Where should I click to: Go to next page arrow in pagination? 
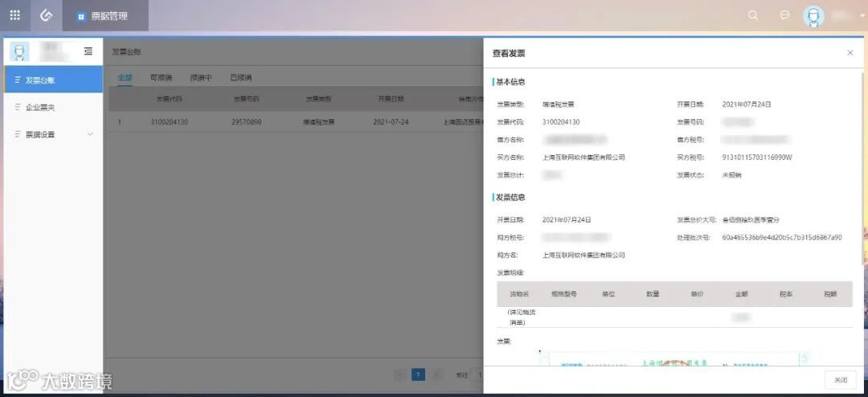coord(436,374)
